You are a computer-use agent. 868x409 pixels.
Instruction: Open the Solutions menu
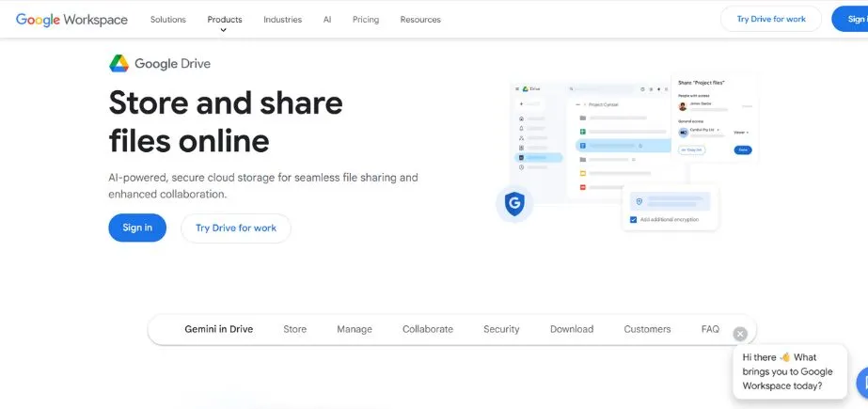coord(168,20)
